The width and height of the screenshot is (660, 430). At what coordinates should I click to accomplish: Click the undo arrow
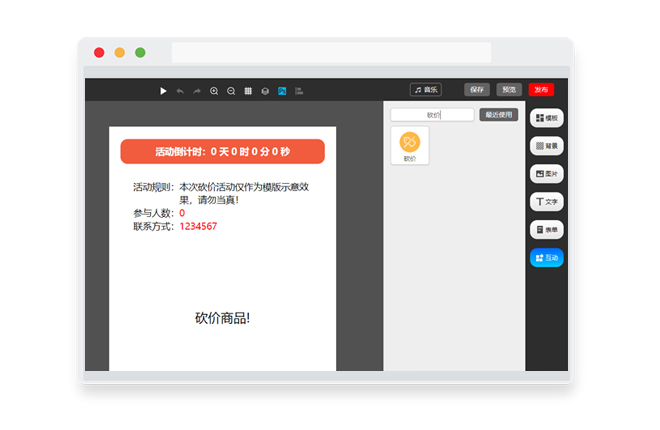(180, 91)
